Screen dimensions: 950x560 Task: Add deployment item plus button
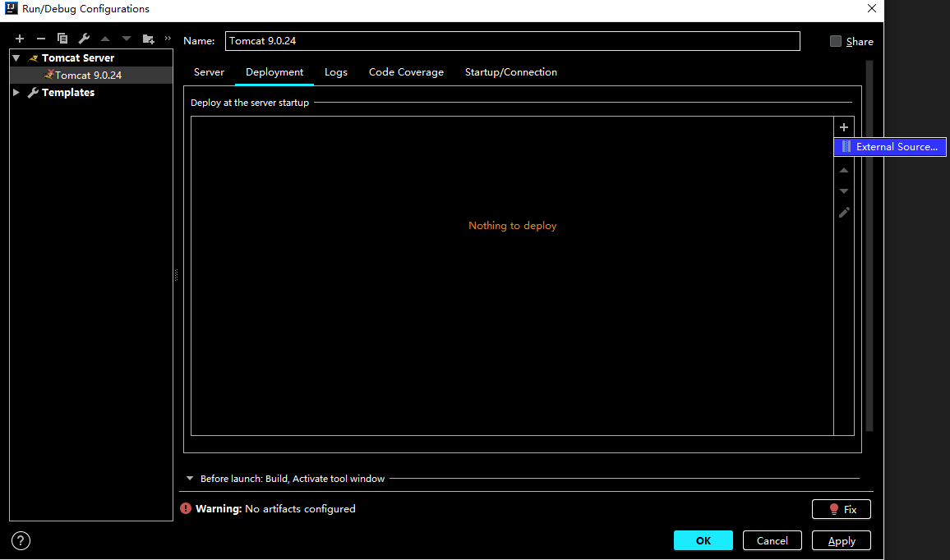(844, 127)
